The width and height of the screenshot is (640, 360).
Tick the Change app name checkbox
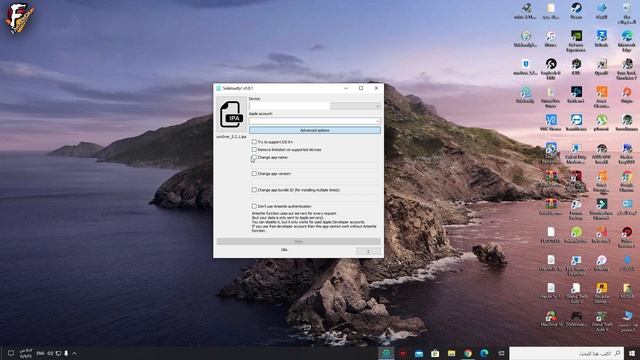254,157
